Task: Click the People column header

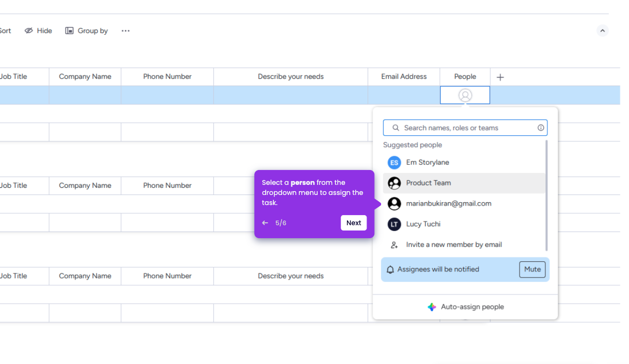Action: click(x=465, y=77)
